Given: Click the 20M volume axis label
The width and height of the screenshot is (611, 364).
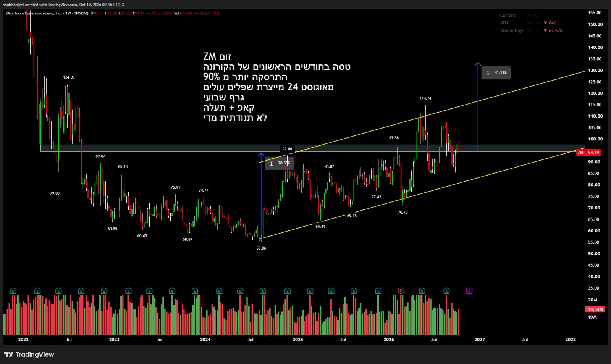Looking at the screenshot, I should click(593, 300).
